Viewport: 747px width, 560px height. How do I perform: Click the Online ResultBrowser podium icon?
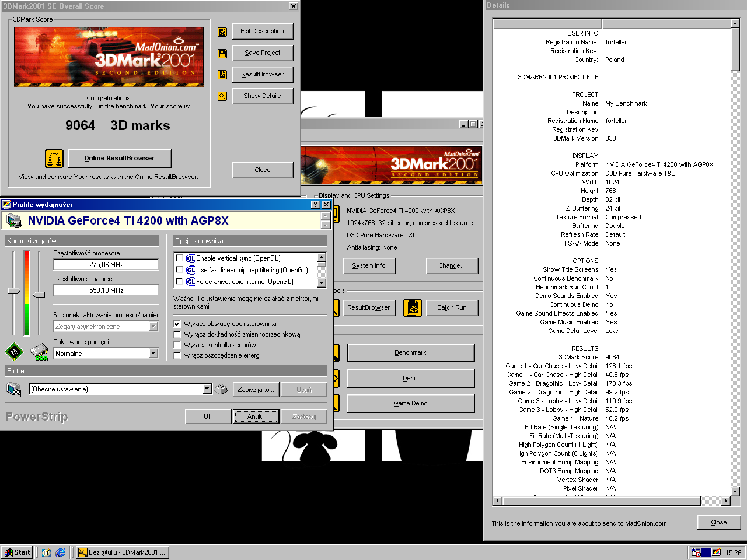[x=54, y=159]
